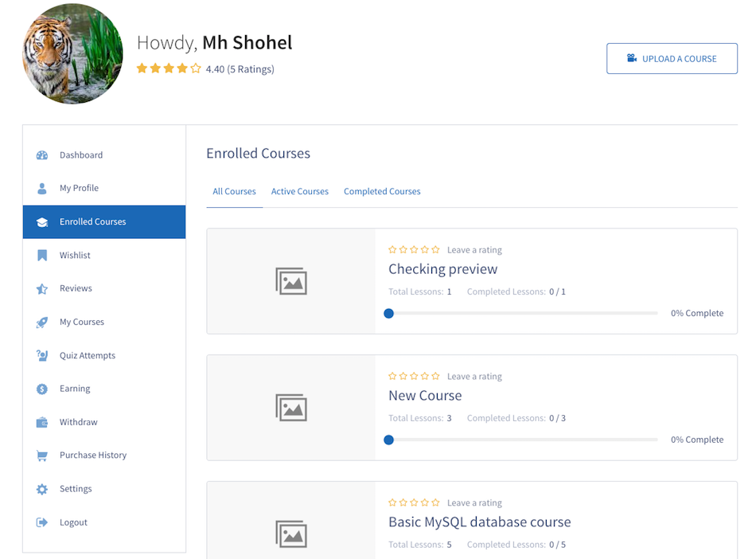Click the New Course progress bar handle
The width and height of the screenshot is (756, 559).
(388, 440)
